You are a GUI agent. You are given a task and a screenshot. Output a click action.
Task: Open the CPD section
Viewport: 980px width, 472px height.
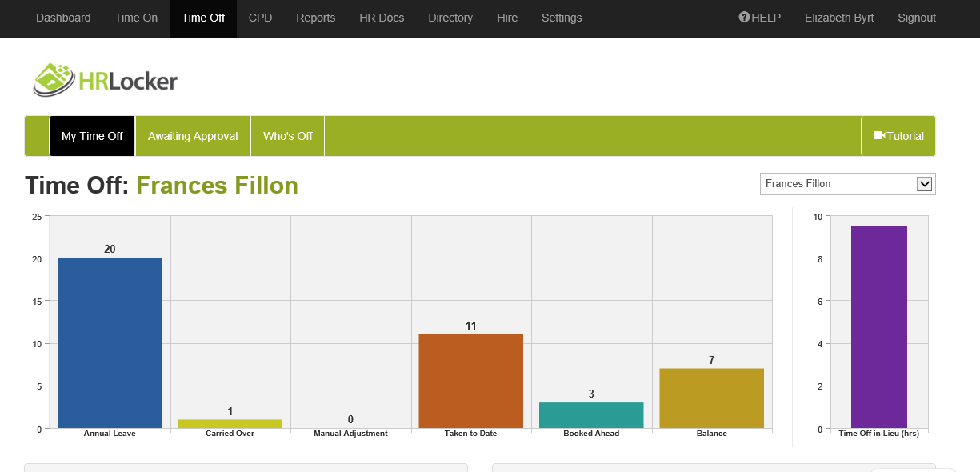click(260, 18)
